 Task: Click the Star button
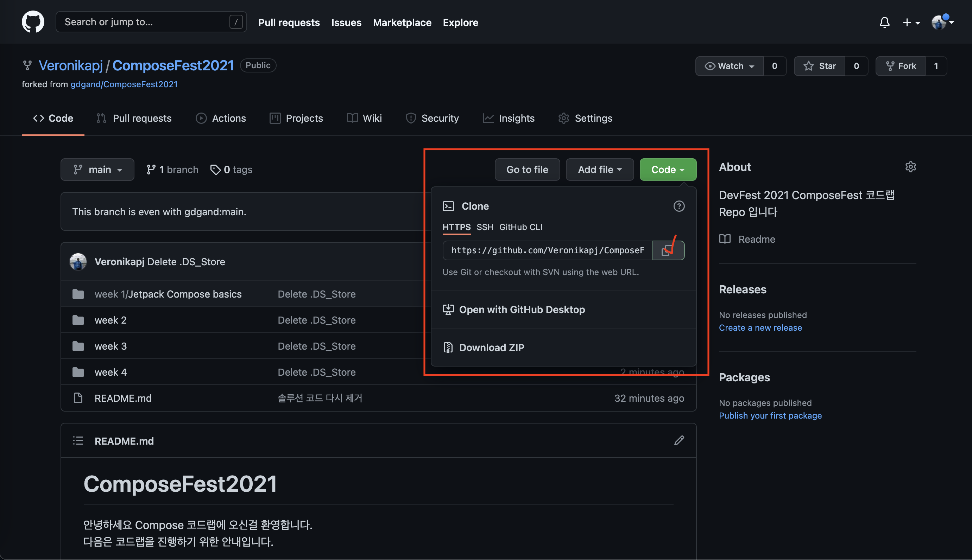point(820,66)
